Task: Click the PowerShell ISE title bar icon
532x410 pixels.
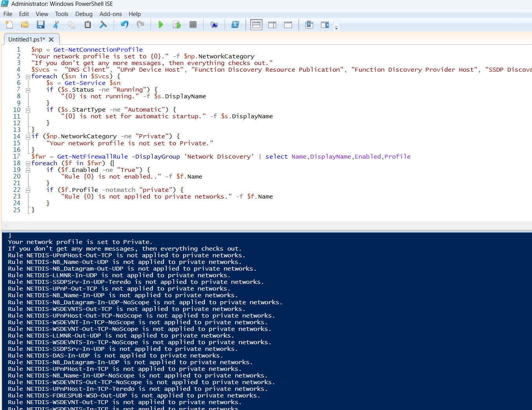Action: point(5,4)
